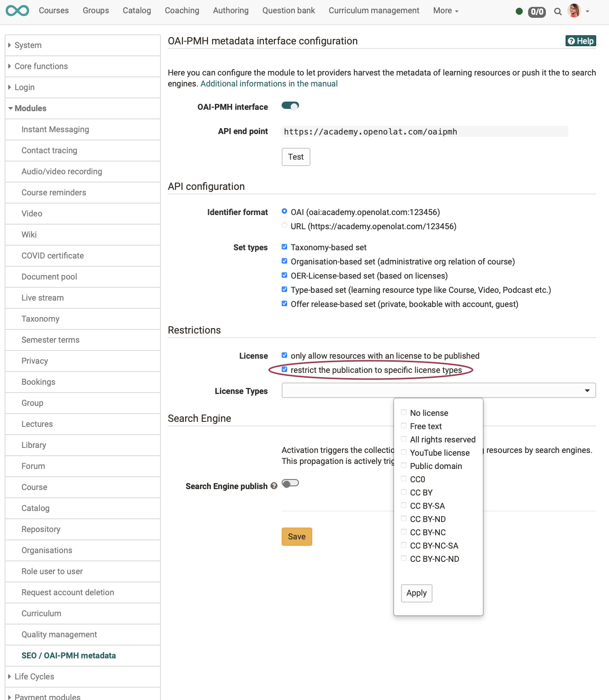
Task: Disable the OAI-PMH interface toggle
Action: pyautogui.click(x=290, y=106)
